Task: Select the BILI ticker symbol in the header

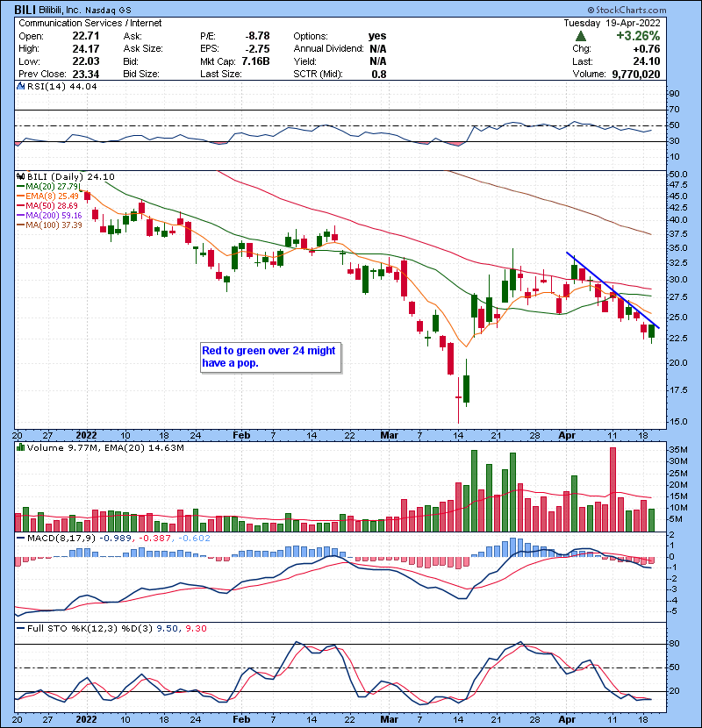Action: tap(23, 10)
